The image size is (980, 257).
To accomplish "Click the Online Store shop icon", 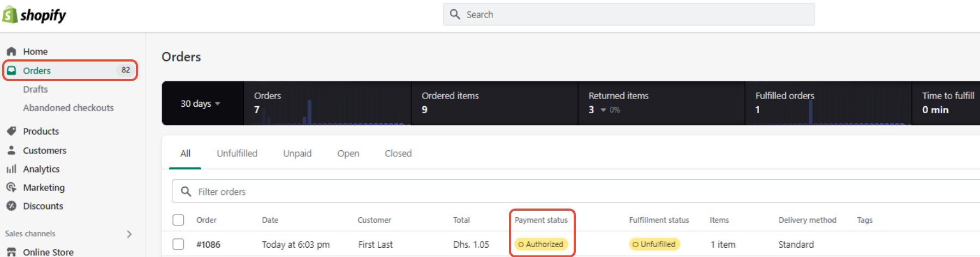I will pos(11,252).
